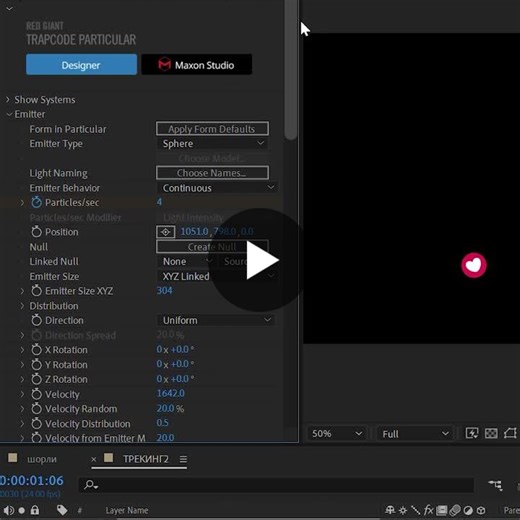Open the Full resolution dropdown
Image resolution: width=520 pixels, height=520 pixels.
pos(415,434)
